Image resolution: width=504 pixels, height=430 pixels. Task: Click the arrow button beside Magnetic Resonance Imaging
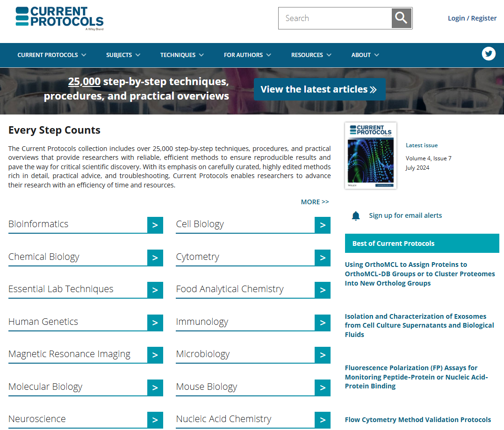coord(155,355)
